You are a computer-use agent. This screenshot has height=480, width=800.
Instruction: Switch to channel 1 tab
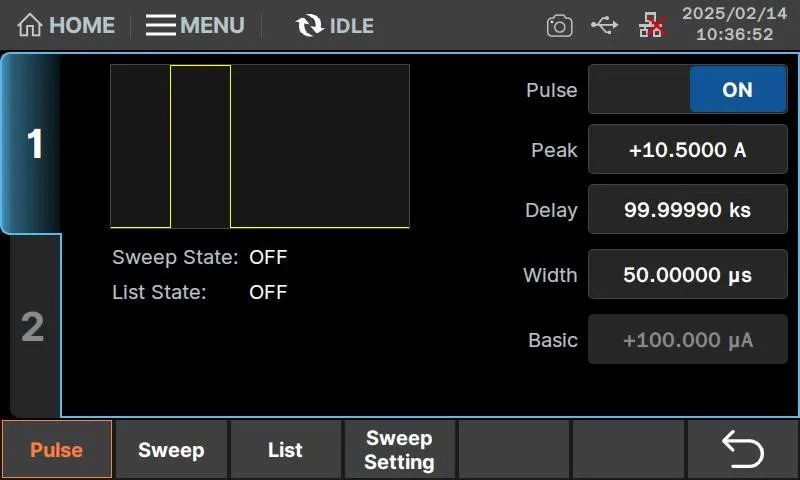(33, 145)
